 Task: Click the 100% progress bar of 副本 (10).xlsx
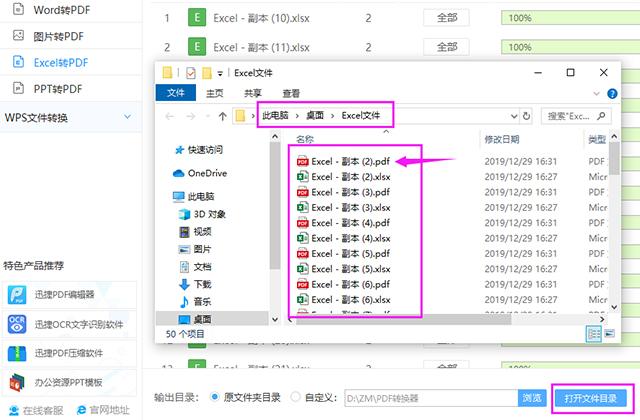tap(570, 18)
